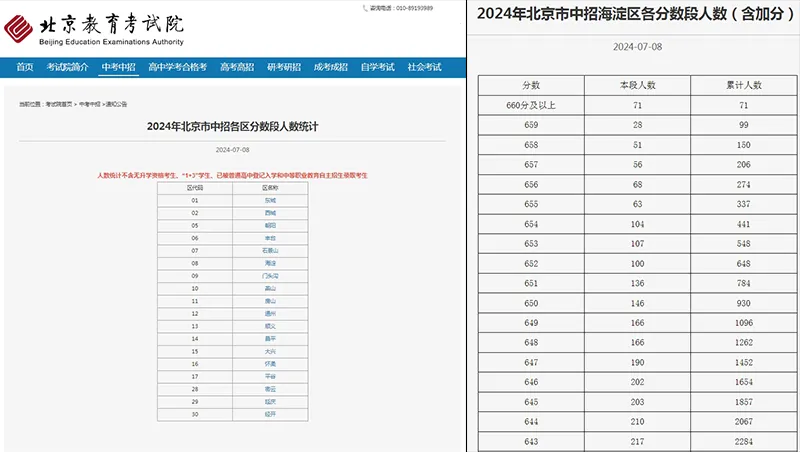Viewport: 800px width, 452px height.
Task: Click the score cell 657
Action: point(531,164)
